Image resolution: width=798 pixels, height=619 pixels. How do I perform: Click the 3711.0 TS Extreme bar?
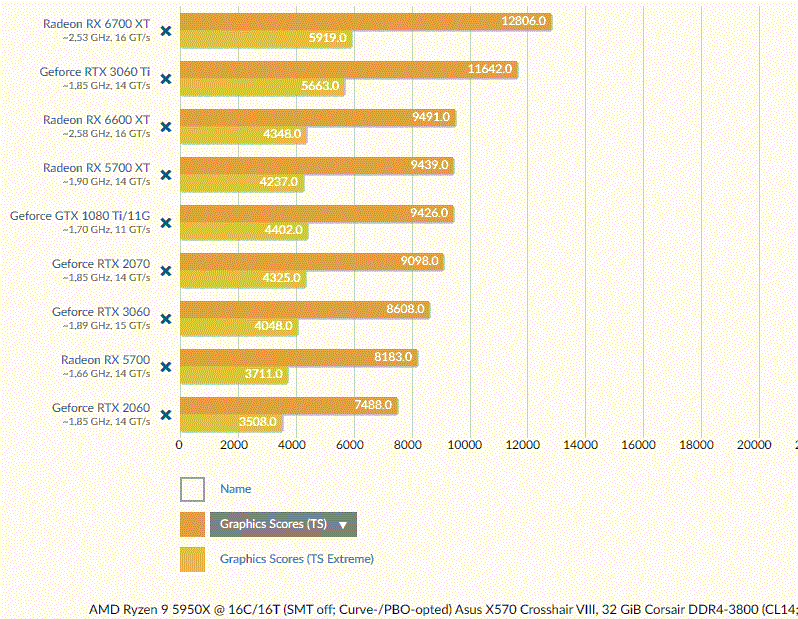(234, 375)
